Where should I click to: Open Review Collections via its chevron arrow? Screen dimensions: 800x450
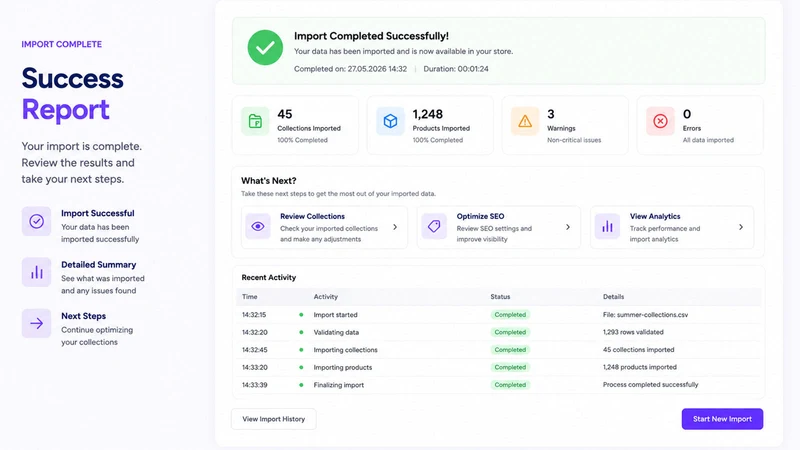click(395, 227)
